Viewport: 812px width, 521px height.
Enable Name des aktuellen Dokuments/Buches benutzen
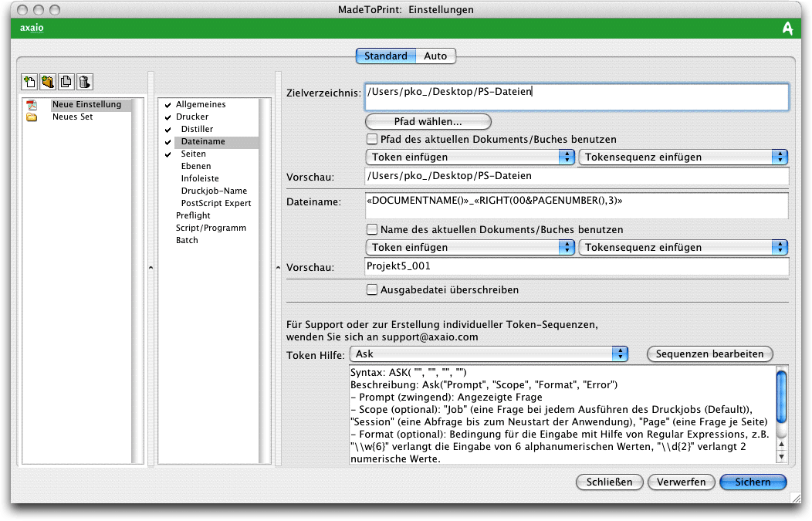coord(372,229)
